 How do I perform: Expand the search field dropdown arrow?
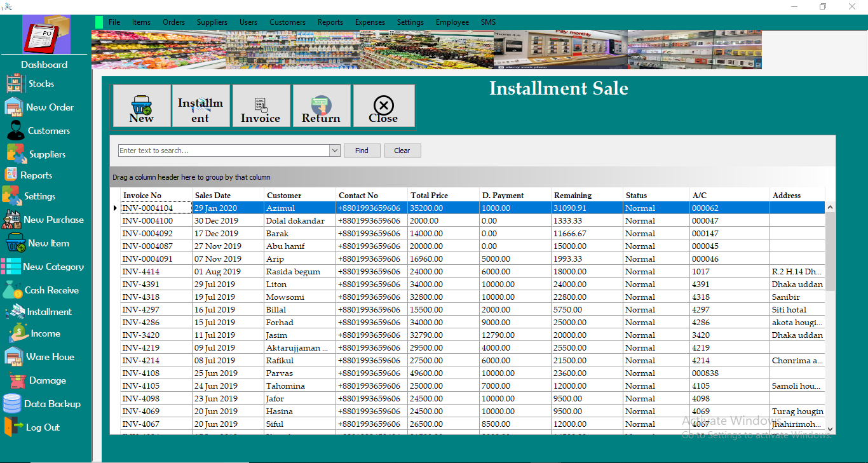(x=334, y=151)
